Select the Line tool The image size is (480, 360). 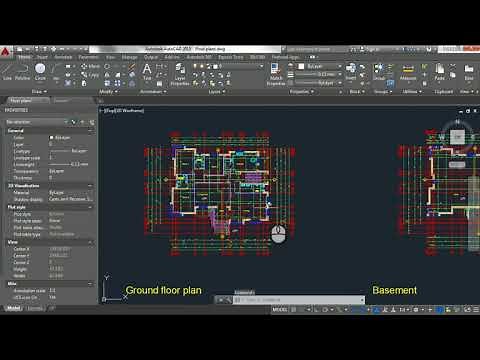tap(7, 72)
